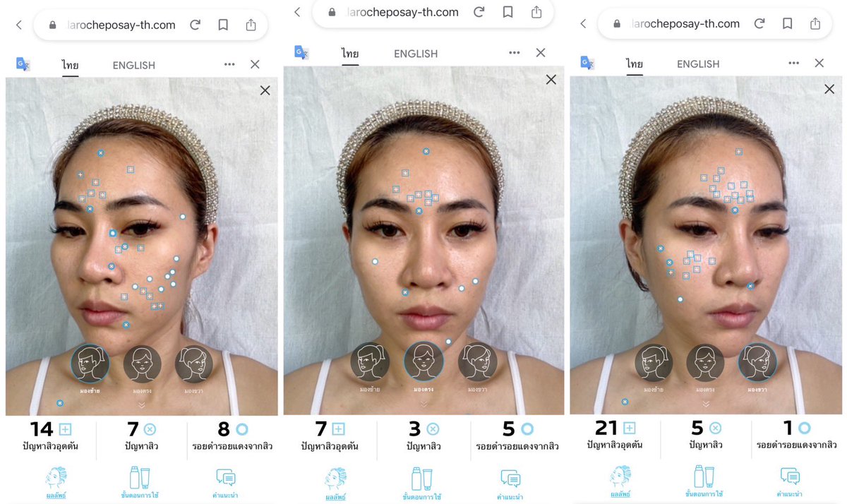Bookmark the page in the left screen
The width and height of the screenshot is (847, 504).
tap(223, 25)
